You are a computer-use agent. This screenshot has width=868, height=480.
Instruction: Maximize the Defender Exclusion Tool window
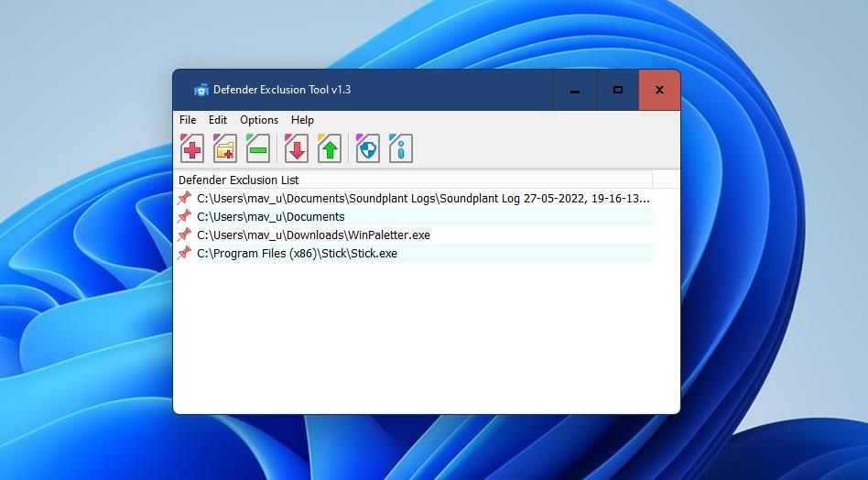coord(618,90)
